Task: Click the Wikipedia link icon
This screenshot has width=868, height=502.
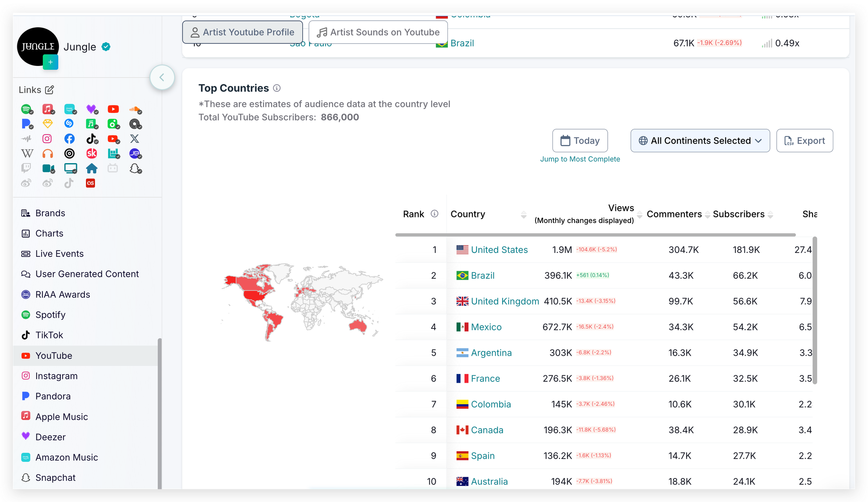Action: [27, 154]
